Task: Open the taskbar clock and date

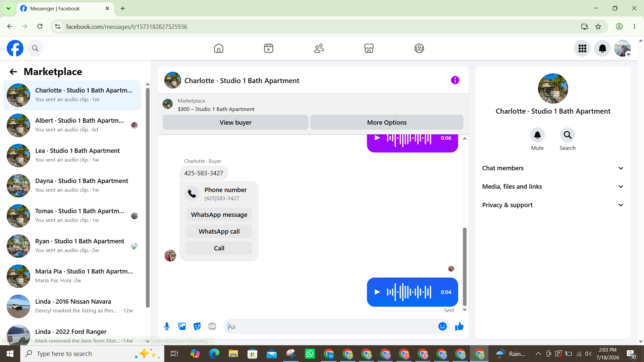Action: [607, 354]
